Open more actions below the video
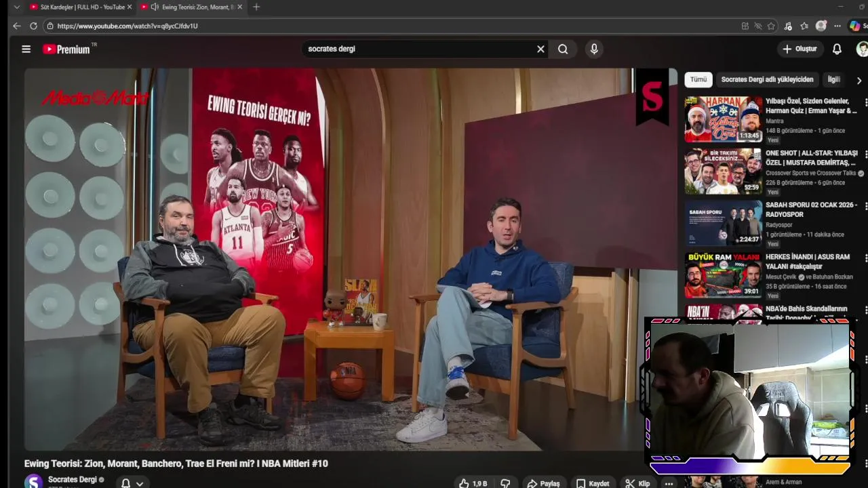Screen dimensions: 868x488 click(669, 483)
